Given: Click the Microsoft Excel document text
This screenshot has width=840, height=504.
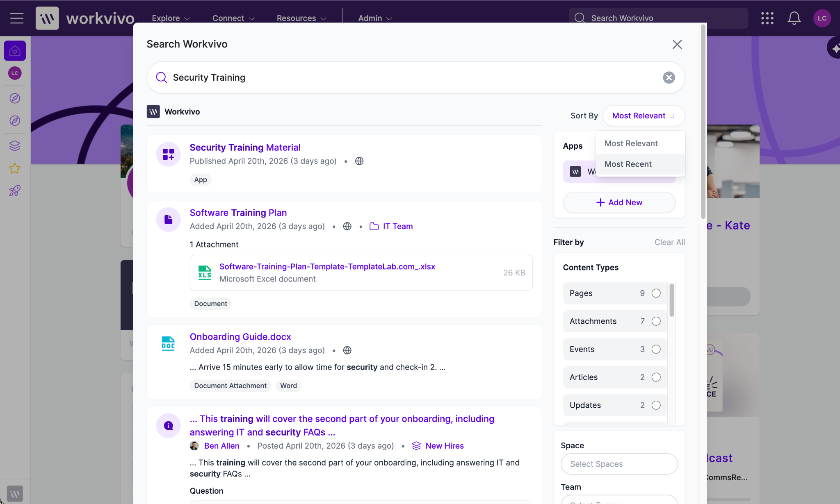Looking at the screenshot, I should click(x=267, y=279).
